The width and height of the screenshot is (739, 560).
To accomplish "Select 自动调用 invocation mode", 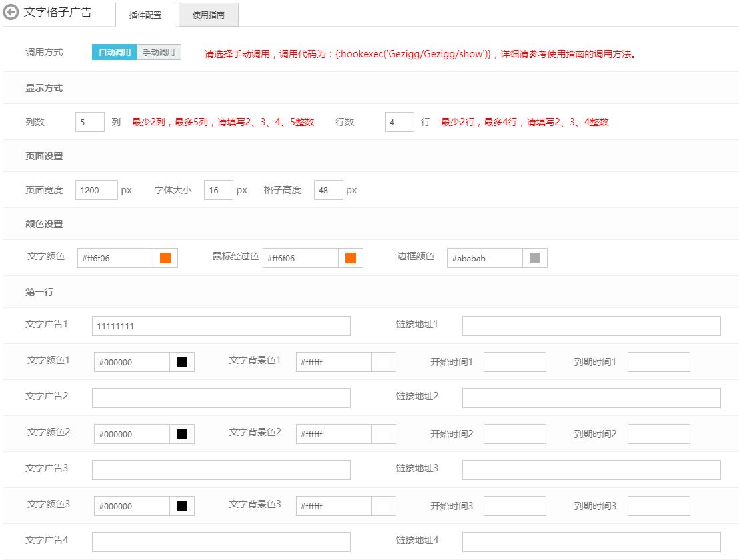I will click(x=115, y=52).
